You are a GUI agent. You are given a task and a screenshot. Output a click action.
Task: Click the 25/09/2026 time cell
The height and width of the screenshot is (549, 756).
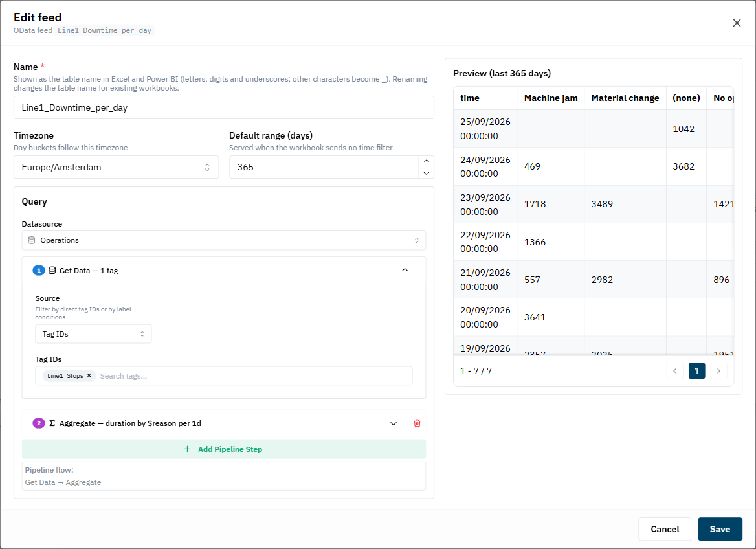485,129
